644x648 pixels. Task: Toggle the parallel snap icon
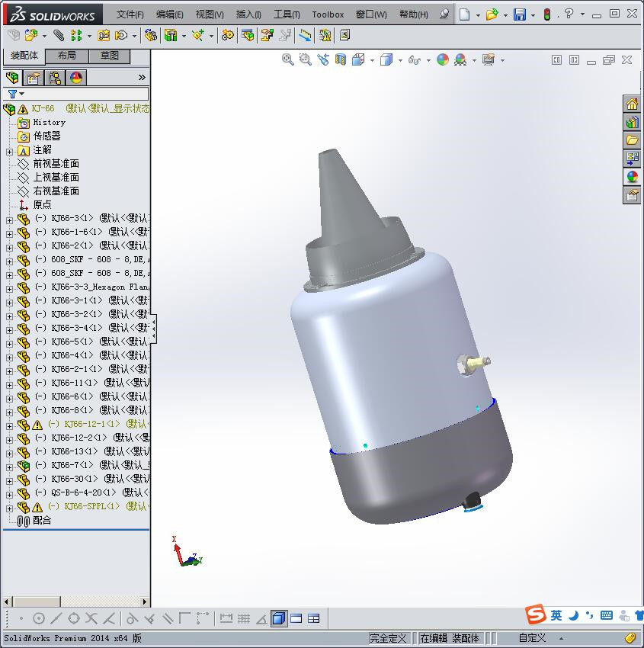[x=168, y=618]
